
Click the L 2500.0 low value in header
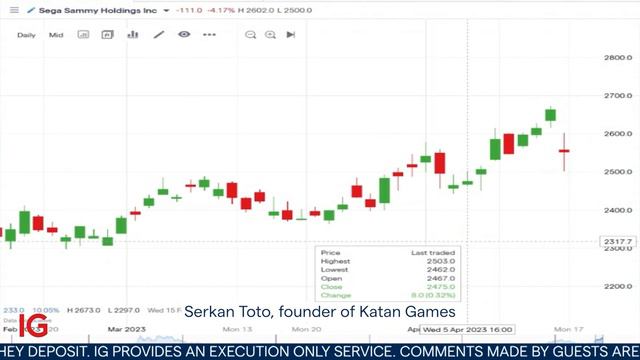(x=294, y=10)
